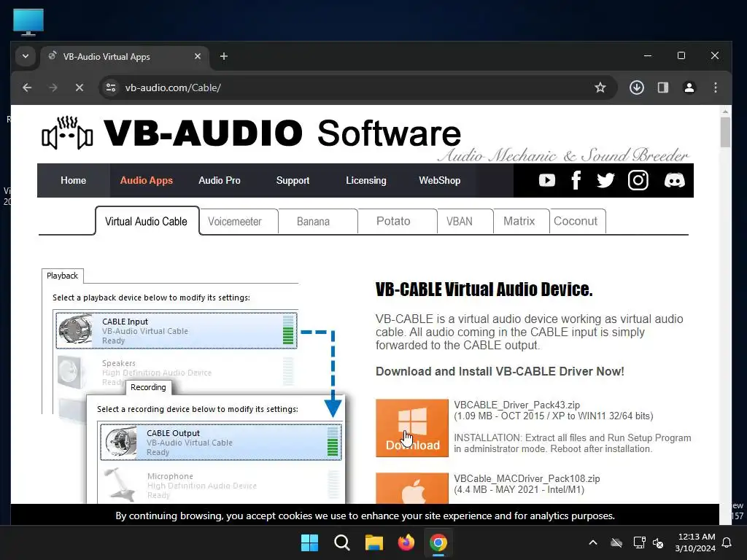Toggle the Chrome side panel
747x560 pixels.
(x=662, y=87)
